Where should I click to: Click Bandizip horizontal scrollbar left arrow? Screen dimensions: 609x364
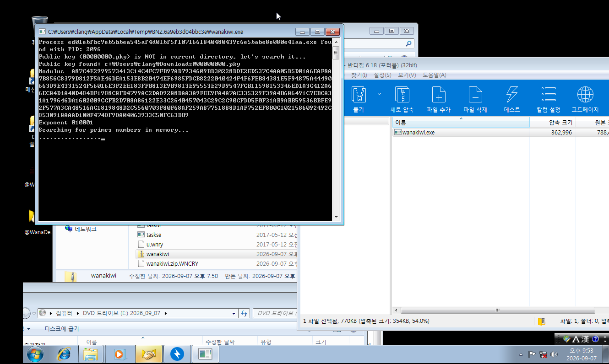click(396, 310)
